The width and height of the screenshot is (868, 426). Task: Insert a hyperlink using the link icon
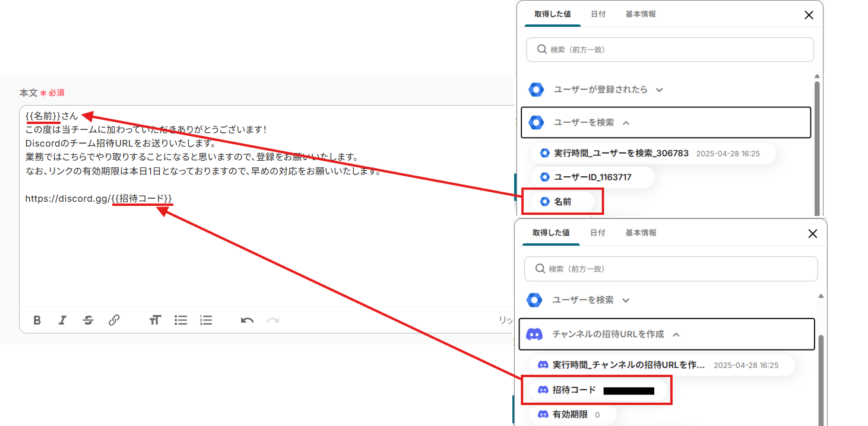point(114,320)
